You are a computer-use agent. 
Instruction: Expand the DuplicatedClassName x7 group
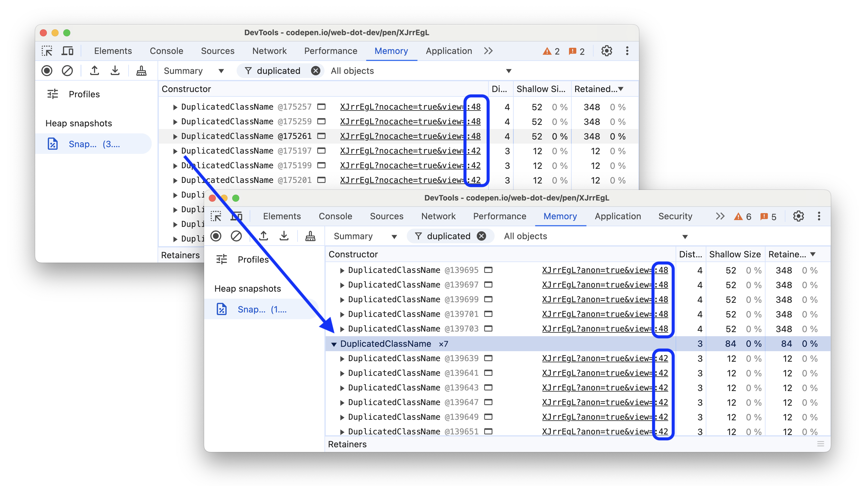tap(332, 343)
